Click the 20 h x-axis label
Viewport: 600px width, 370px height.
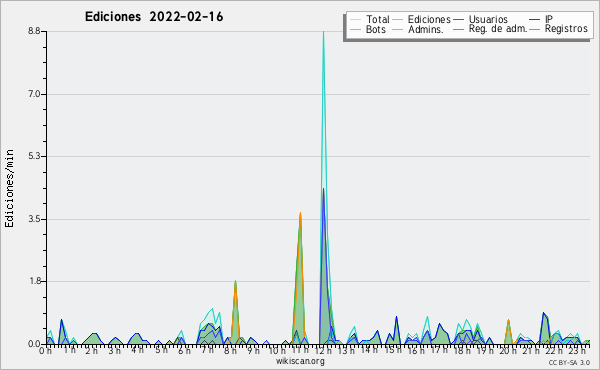click(x=508, y=351)
